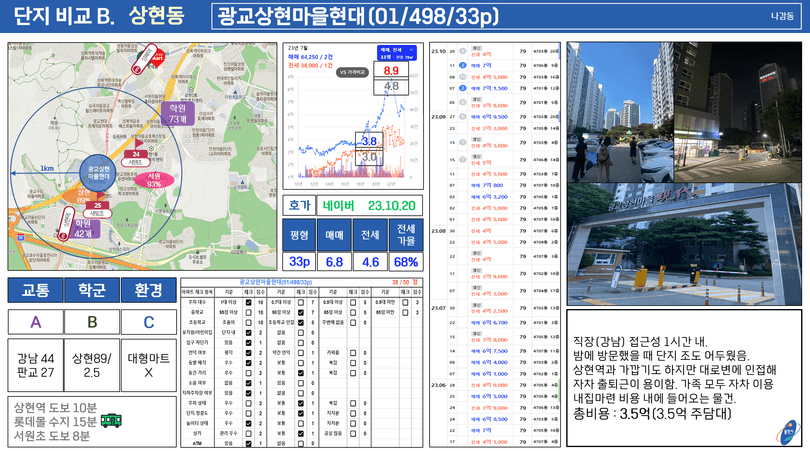The height and width of the screenshot is (451, 810).
Task: Click the blue badge on 매매 7억 1,500 row
Action: pos(463,88)
